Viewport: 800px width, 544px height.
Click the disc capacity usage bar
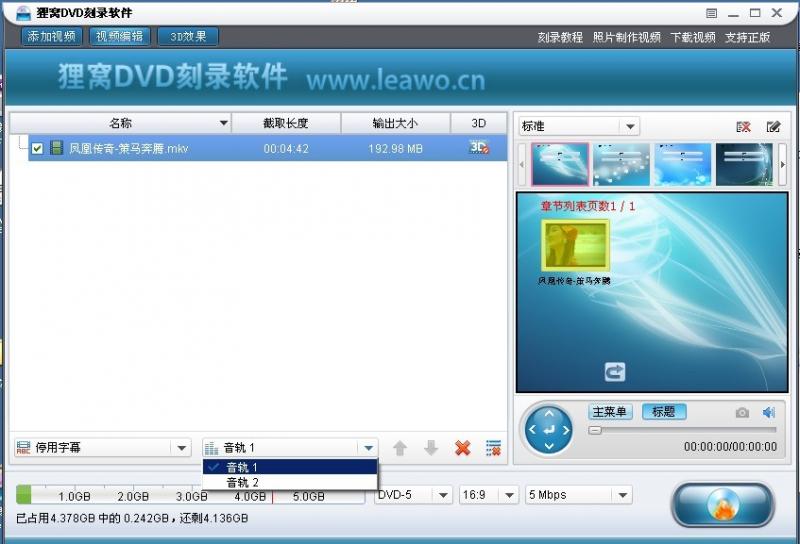(x=190, y=494)
